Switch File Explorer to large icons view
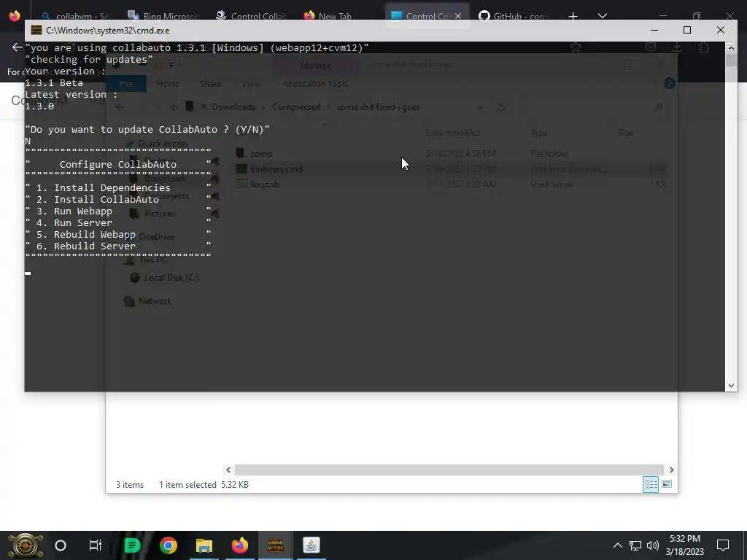This screenshot has height=560, width=747. [x=667, y=485]
